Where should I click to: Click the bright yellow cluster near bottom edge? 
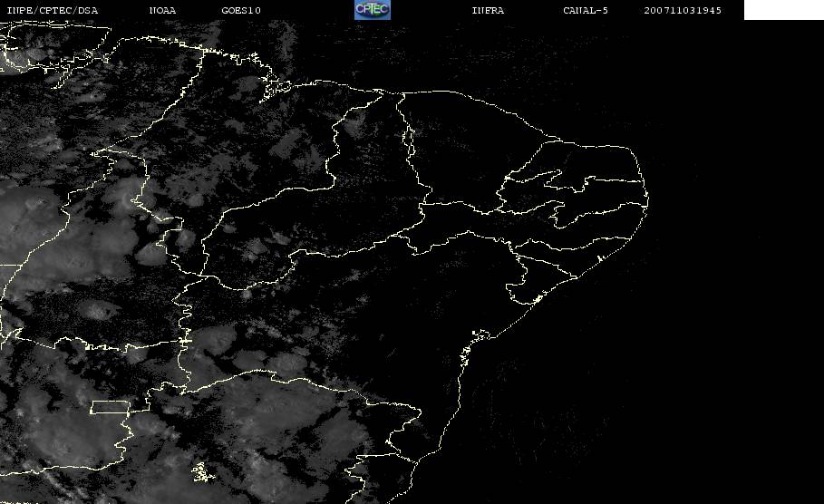(x=200, y=472)
